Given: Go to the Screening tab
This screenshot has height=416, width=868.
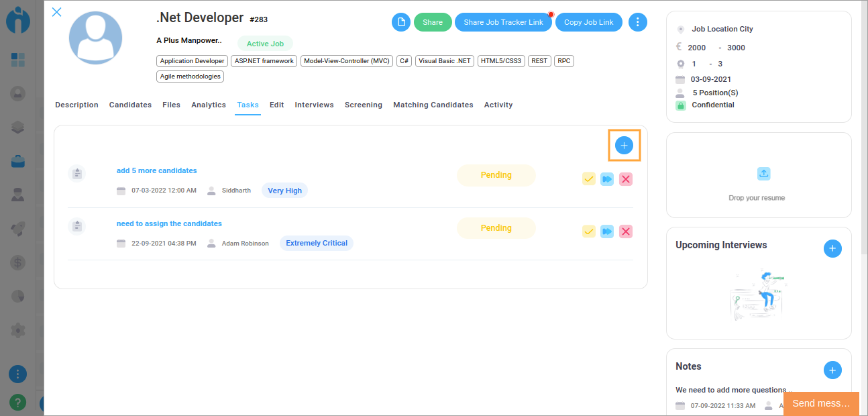Looking at the screenshot, I should (x=363, y=105).
